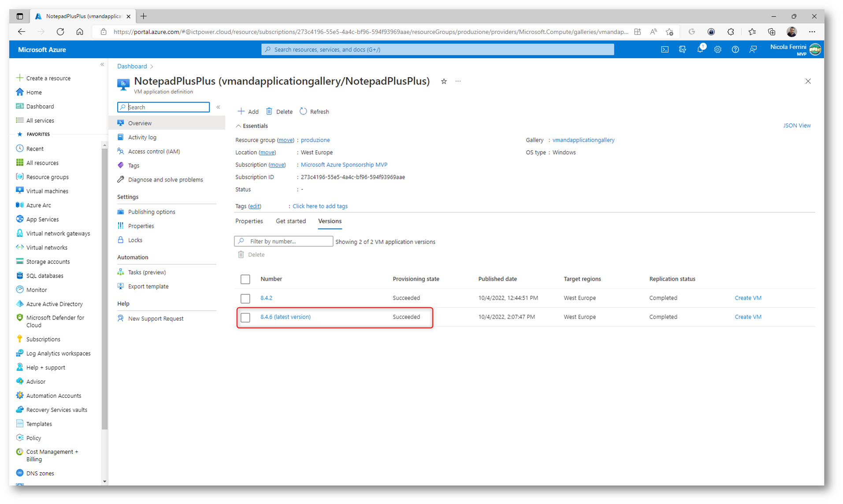Click the Refresh toolbar button
Screen dimensions: 843x504
[x=314, y=111]
